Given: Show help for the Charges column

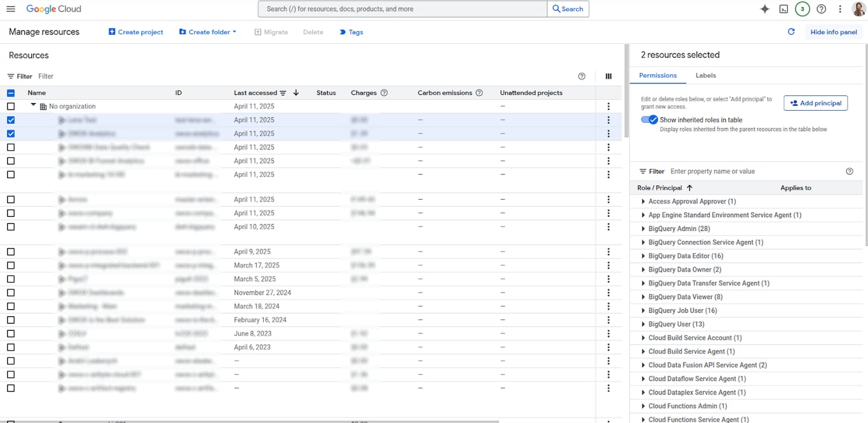Looking at the screenshot, I should coord(384,93).
